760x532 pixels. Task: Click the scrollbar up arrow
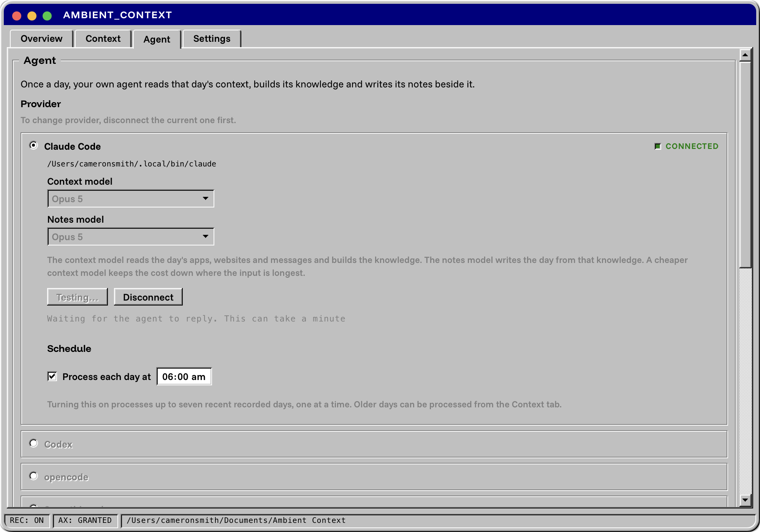point(745,55)
